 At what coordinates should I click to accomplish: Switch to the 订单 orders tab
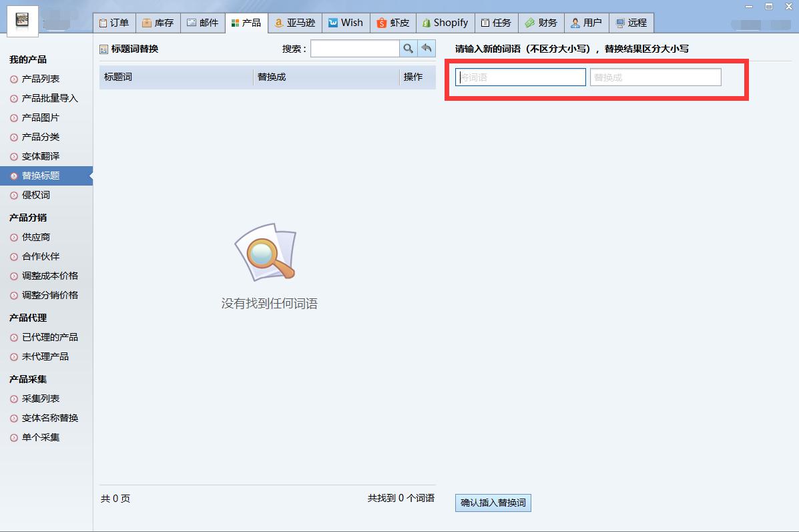point(114,23)
